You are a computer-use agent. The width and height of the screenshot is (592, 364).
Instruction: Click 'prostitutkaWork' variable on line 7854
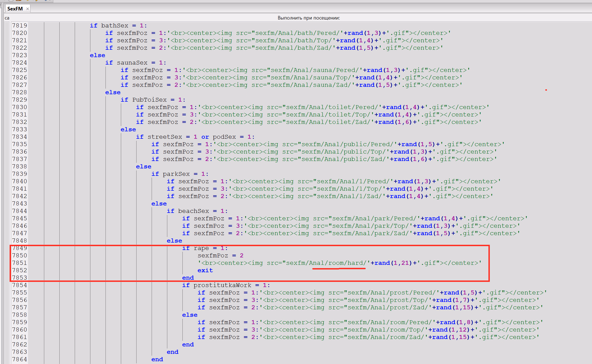[222, 285]
